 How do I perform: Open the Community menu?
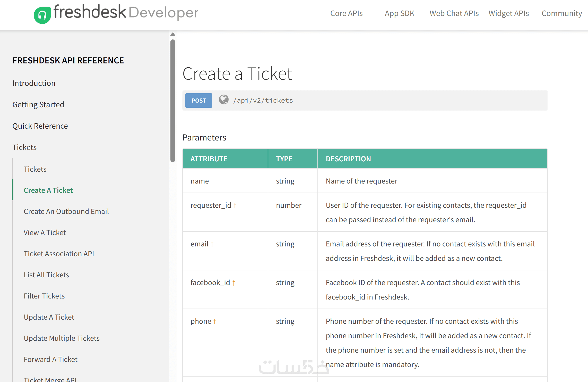coord(562,13)
